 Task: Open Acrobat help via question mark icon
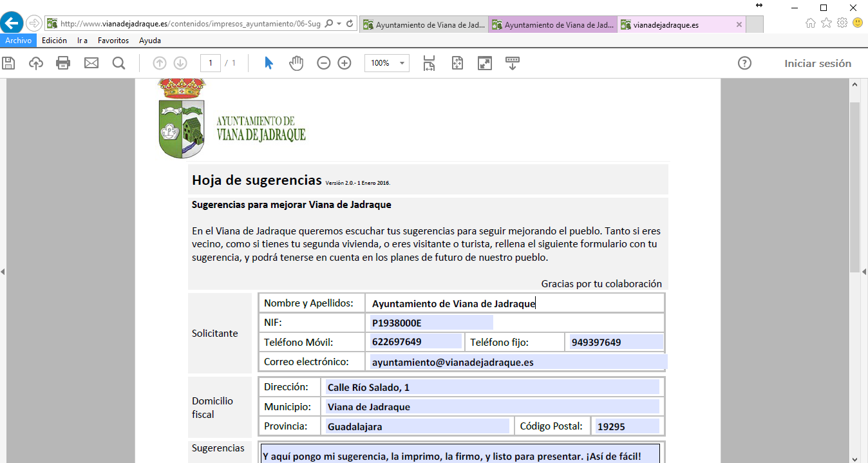(745, 62)
